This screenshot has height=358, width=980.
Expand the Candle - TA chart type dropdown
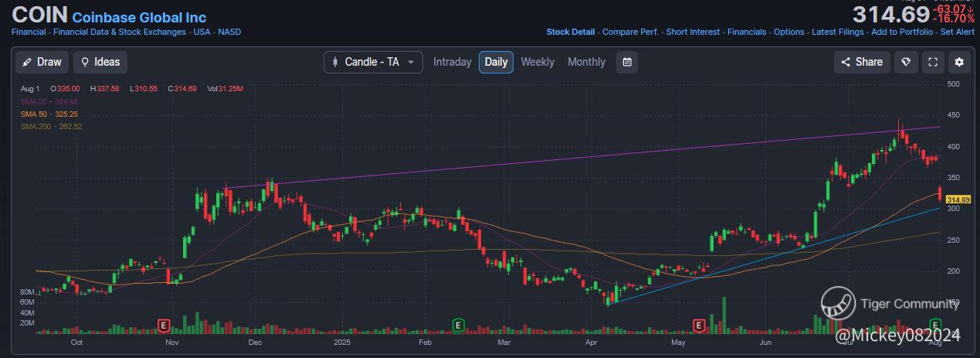coord(373,62)
